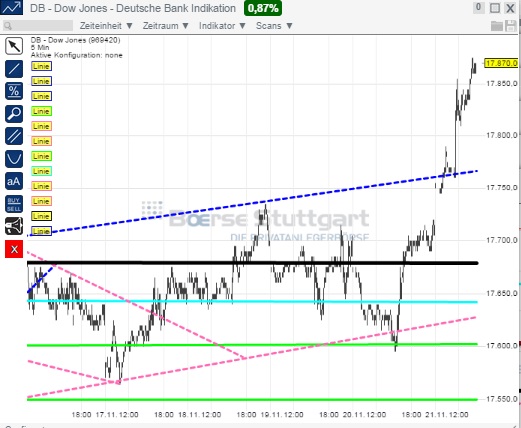Open the Buy Sell marker tool

coord(14,204)
